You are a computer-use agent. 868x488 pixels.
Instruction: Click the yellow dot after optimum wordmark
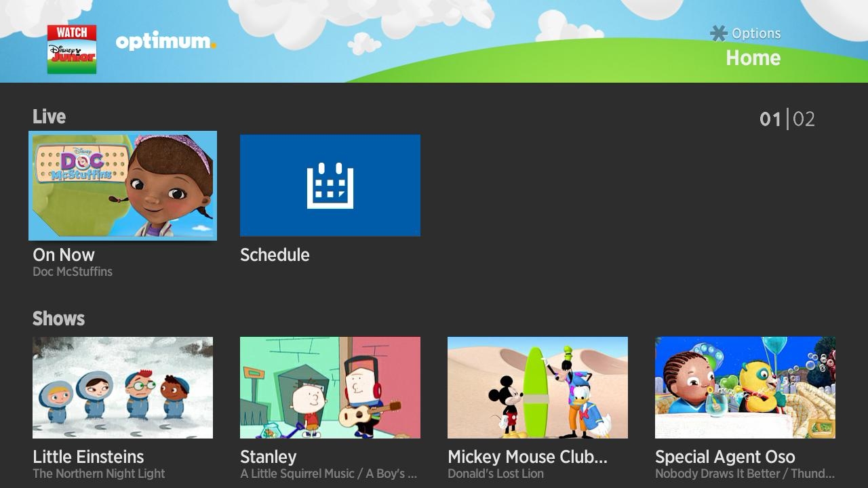[x=215, y=45]
